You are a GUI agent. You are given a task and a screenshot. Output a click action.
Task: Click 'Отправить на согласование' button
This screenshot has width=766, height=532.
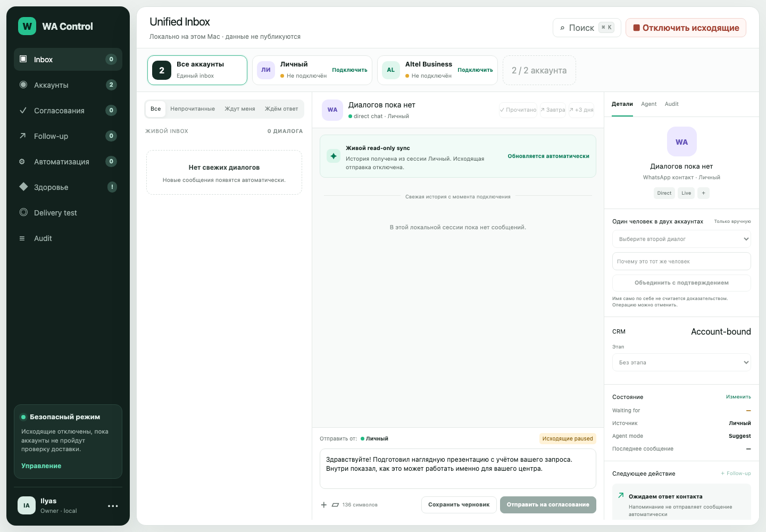point(548,505)
